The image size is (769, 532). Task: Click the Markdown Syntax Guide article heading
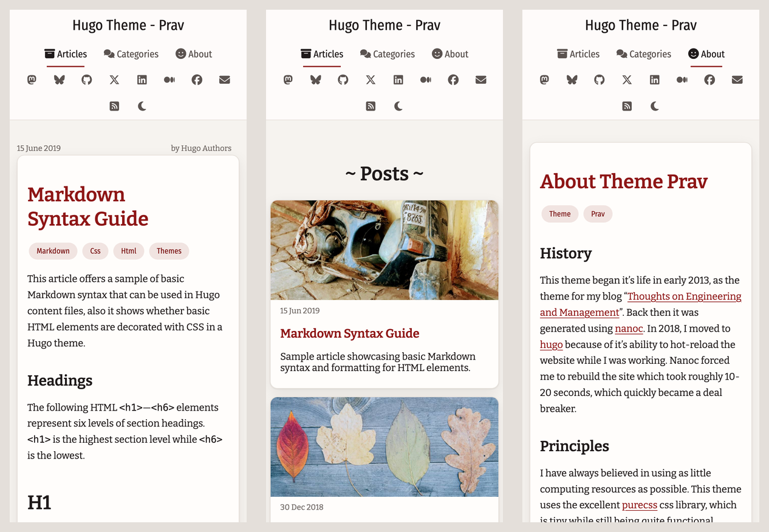[x=88, y=206]
